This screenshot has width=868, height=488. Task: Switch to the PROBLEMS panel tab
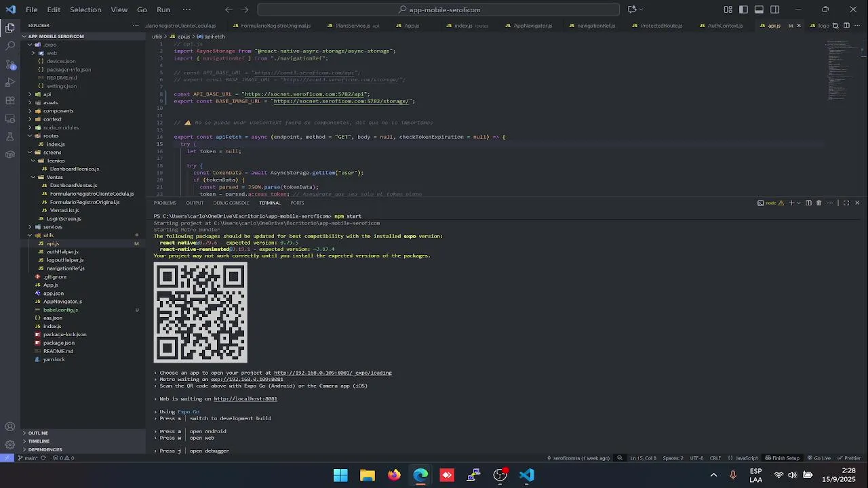point(165,203)
